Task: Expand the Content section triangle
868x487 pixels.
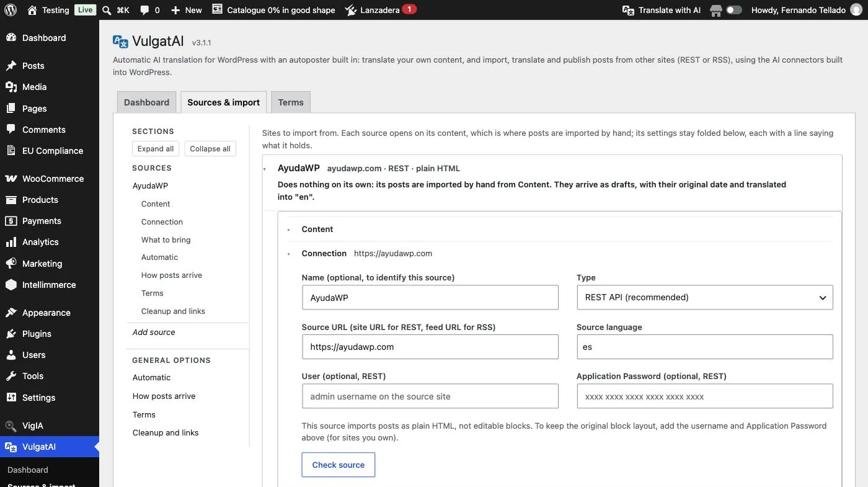Action: point(289,230)
